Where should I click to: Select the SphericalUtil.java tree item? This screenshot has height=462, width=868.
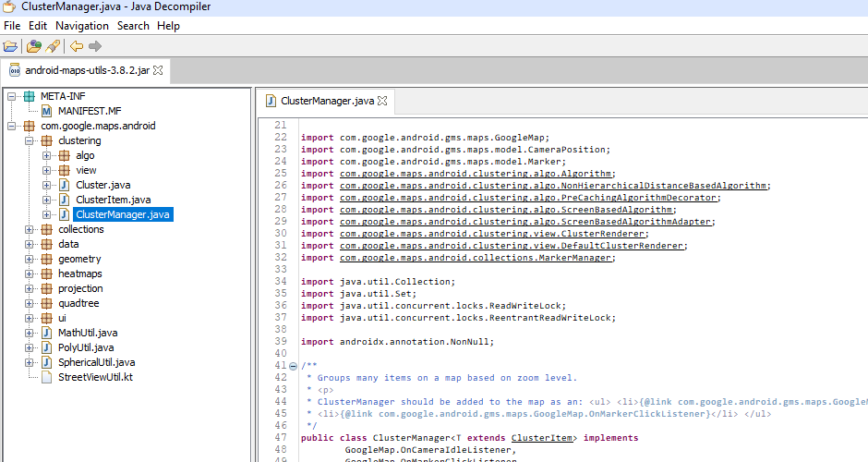coord(97,362)
